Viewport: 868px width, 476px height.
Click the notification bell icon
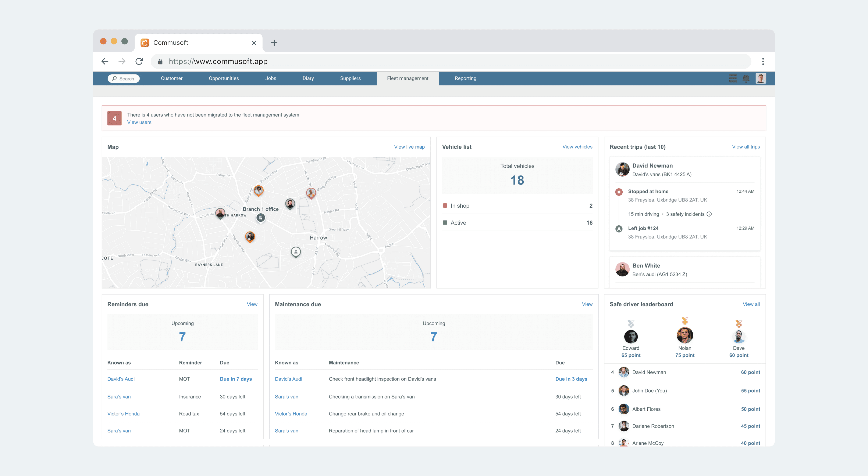pyautogui.click(x=746, y=79)
